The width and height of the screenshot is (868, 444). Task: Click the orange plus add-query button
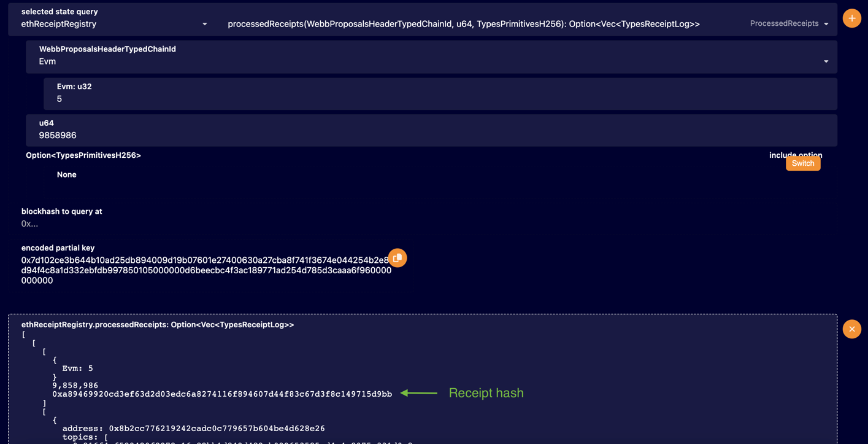tap(851, 18)
